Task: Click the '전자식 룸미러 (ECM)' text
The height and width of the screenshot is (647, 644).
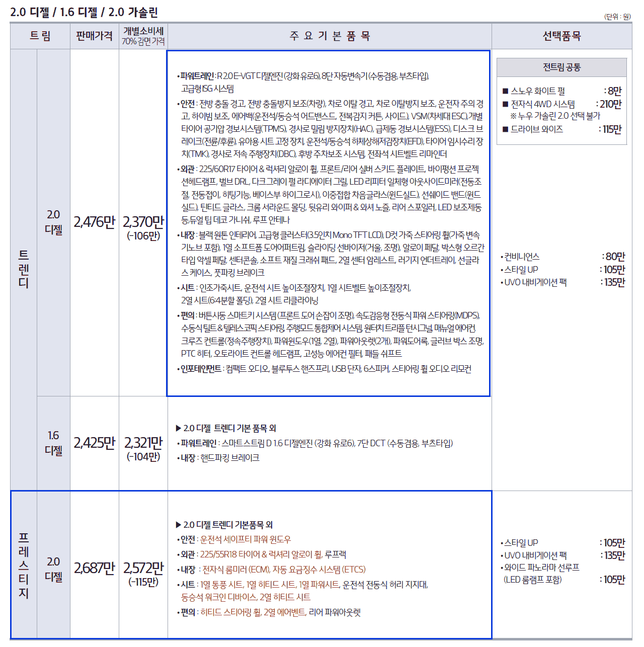Action: 235,570
